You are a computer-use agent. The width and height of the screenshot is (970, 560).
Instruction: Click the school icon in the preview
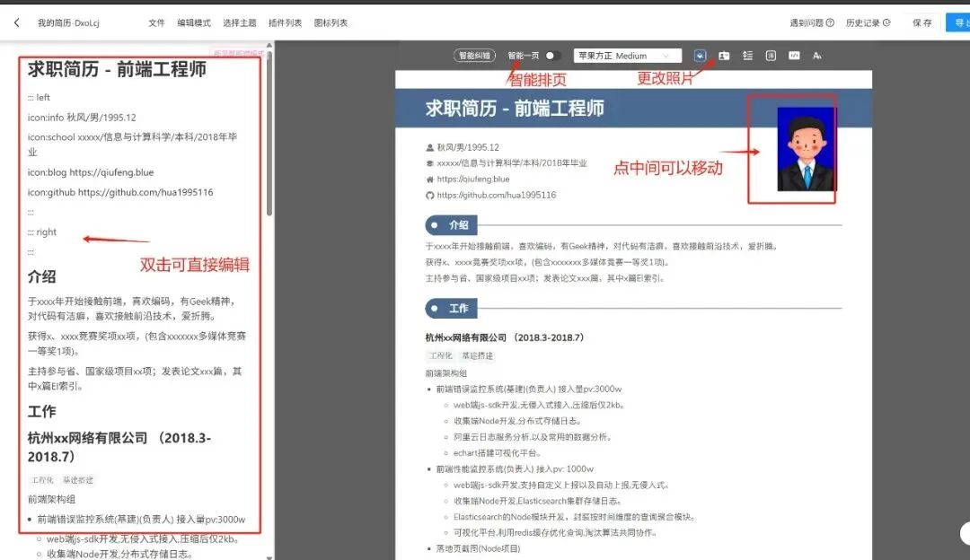point(430,163)
